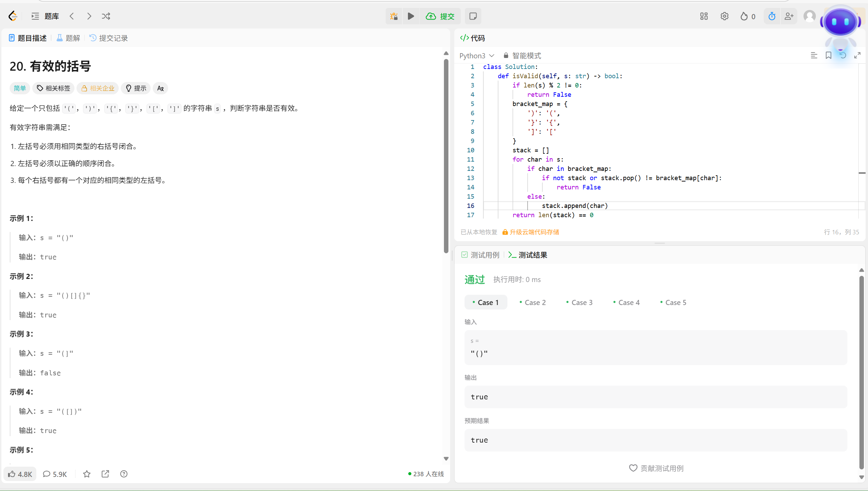Image resolution: width=868 pixels, height=491 pixels.
Task: Click the 贡献测试用例 contribute link
Action: coord(656,468)
